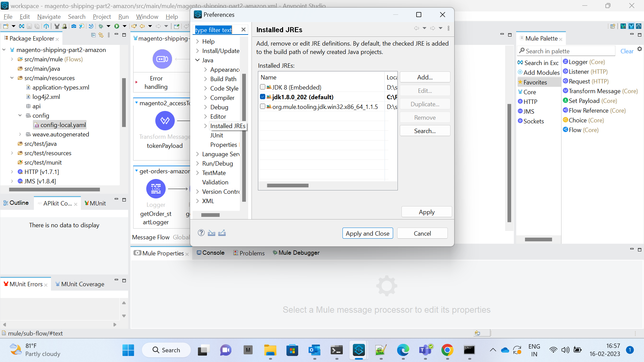Select config-local.yaml in Package Explorer
The width and height of the screenshot is (644, 362).
click(60, 125)
